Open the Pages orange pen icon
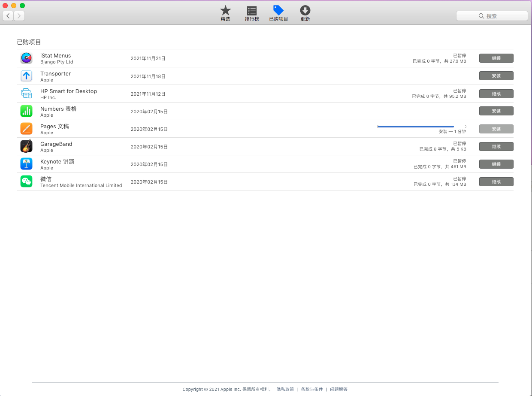The width and height of the screenshot is (532, 396). tap(26, 129)
